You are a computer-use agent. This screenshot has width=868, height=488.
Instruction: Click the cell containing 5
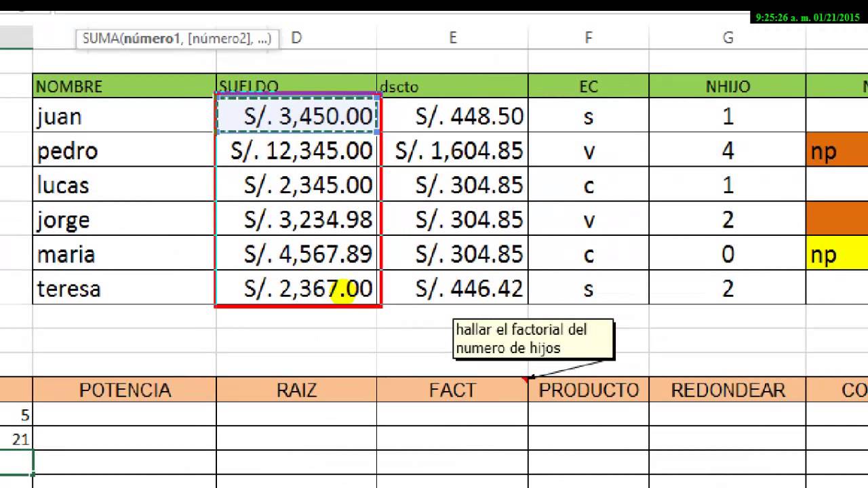[16, 414]
